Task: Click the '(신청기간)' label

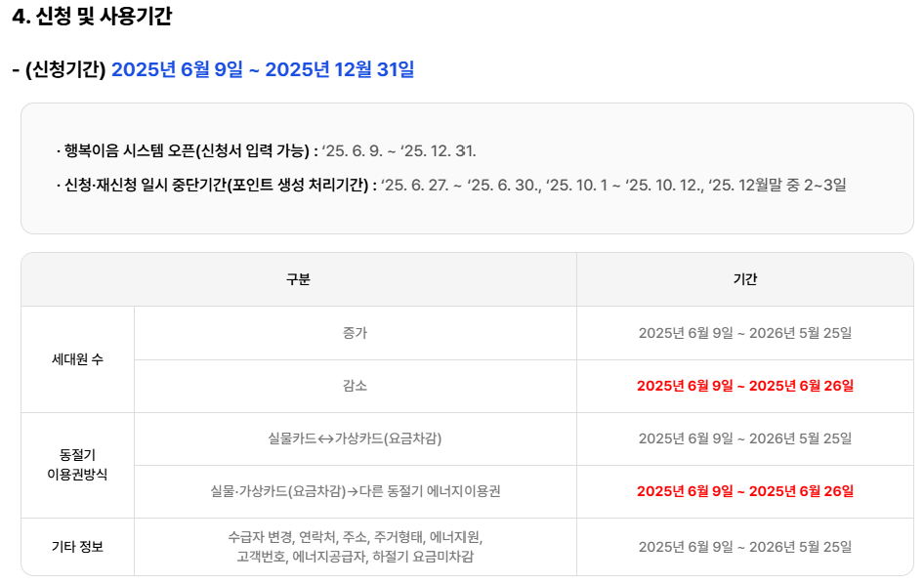Action: pyautogui.click(x=65, y=69)
